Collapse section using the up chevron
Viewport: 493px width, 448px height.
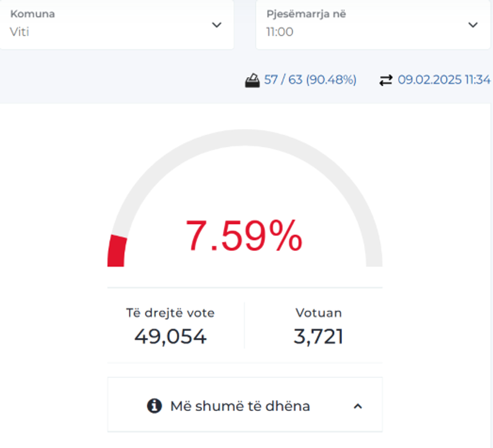pyautogui.click(x=358, y=406)
